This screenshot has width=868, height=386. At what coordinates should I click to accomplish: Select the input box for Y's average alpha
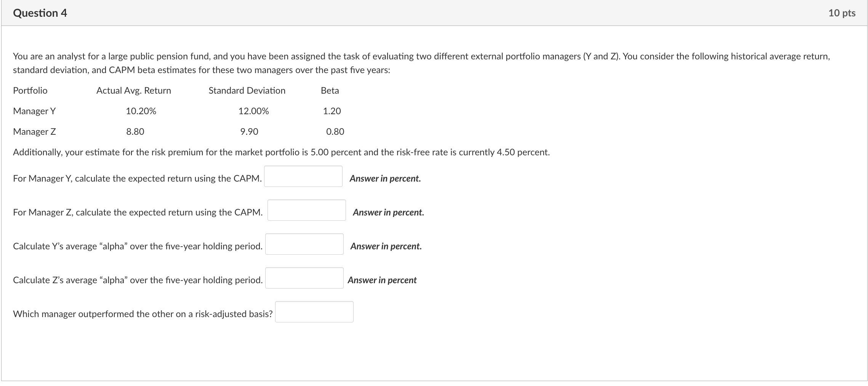[304, 244]
